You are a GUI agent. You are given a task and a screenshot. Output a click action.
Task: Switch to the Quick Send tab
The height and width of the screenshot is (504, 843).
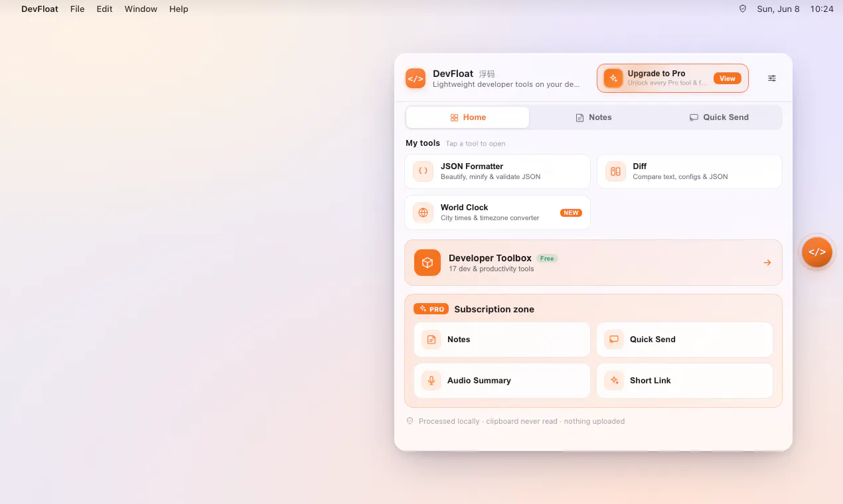(719, 117)
